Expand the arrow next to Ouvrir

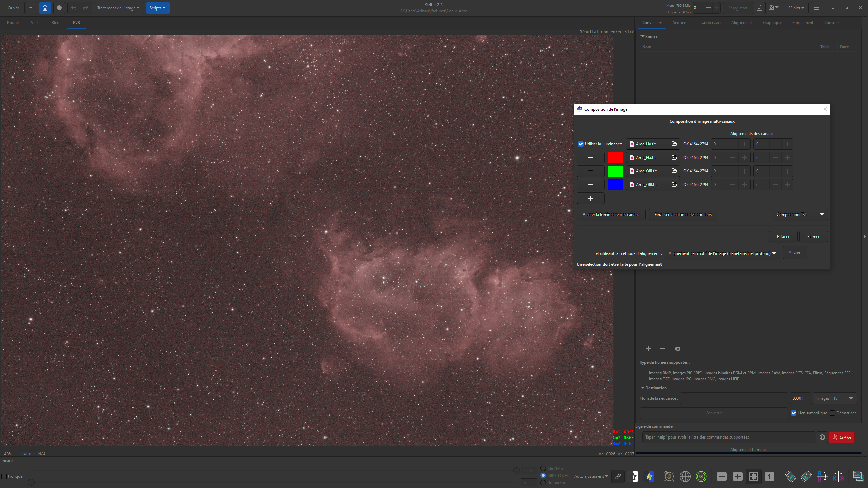(31, 8)
